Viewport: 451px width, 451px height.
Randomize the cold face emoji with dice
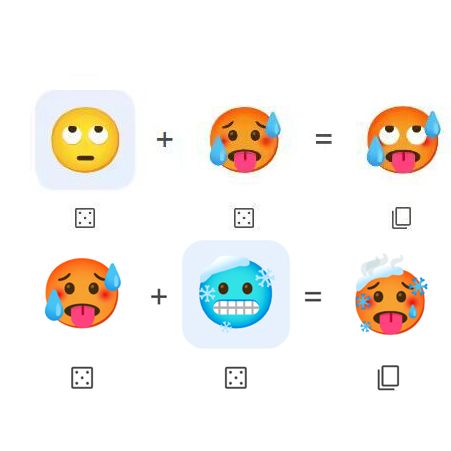pos(236,378)
